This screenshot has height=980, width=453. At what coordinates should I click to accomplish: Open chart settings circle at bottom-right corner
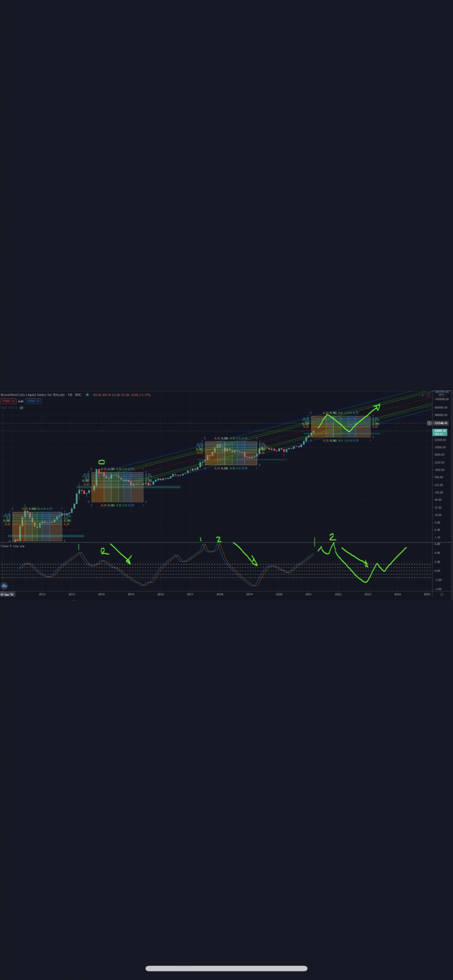[x=442, y=594]
